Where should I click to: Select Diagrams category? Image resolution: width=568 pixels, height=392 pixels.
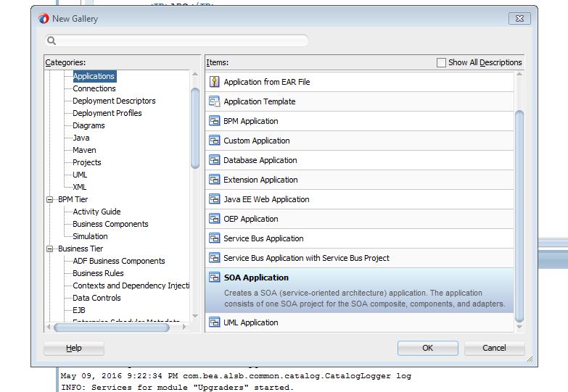tap(89, 125)
